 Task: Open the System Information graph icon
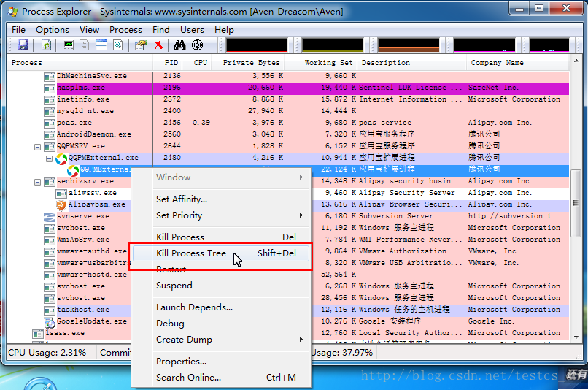point(69,45)
